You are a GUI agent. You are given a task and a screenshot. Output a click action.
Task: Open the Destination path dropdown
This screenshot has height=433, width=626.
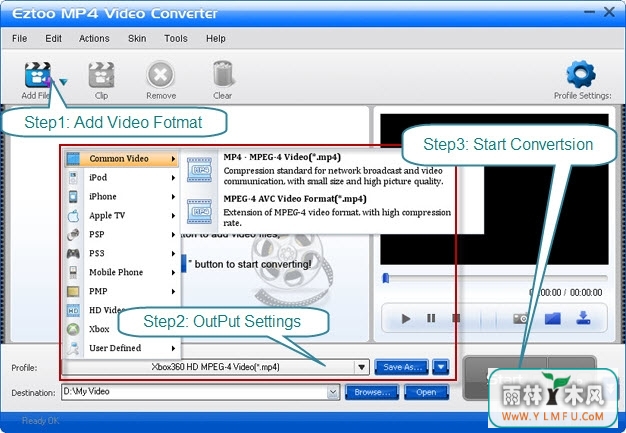(333, 393)
